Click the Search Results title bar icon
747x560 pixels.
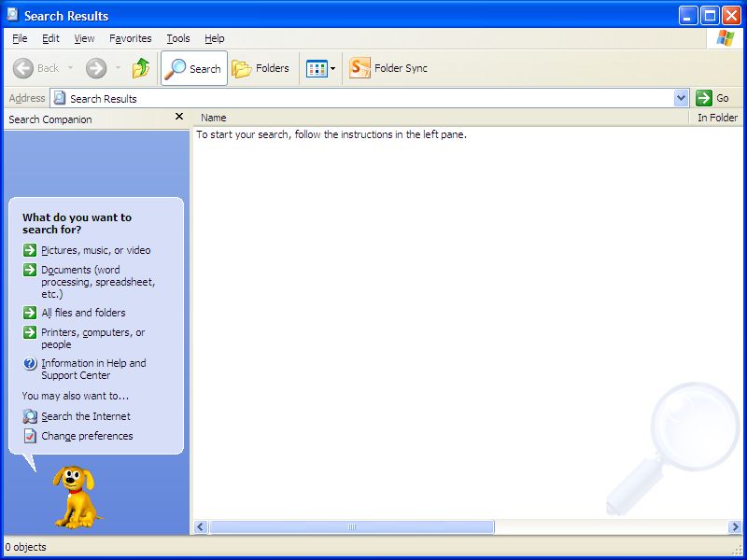(13, 15)
